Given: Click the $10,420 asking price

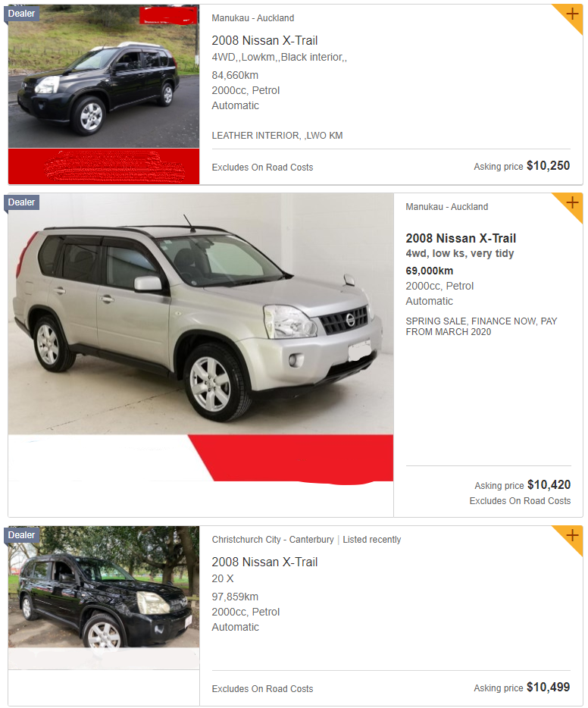Looking at the screenshot, I should [549, 485].
